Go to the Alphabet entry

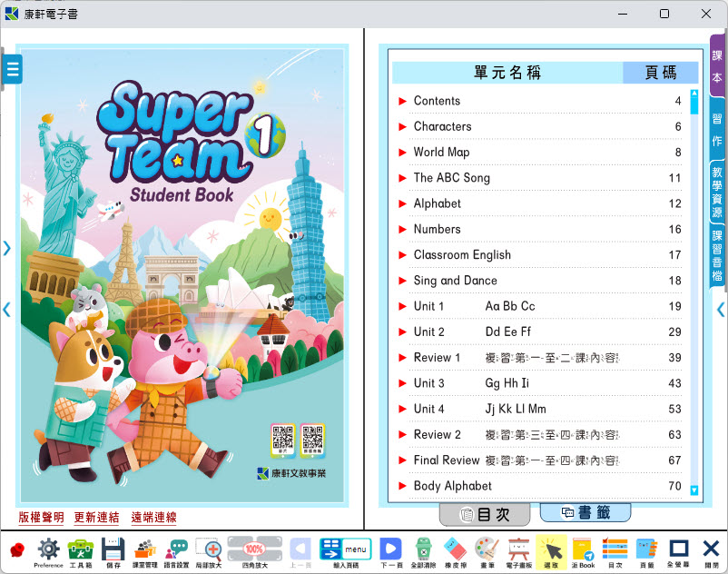(540, 203)
